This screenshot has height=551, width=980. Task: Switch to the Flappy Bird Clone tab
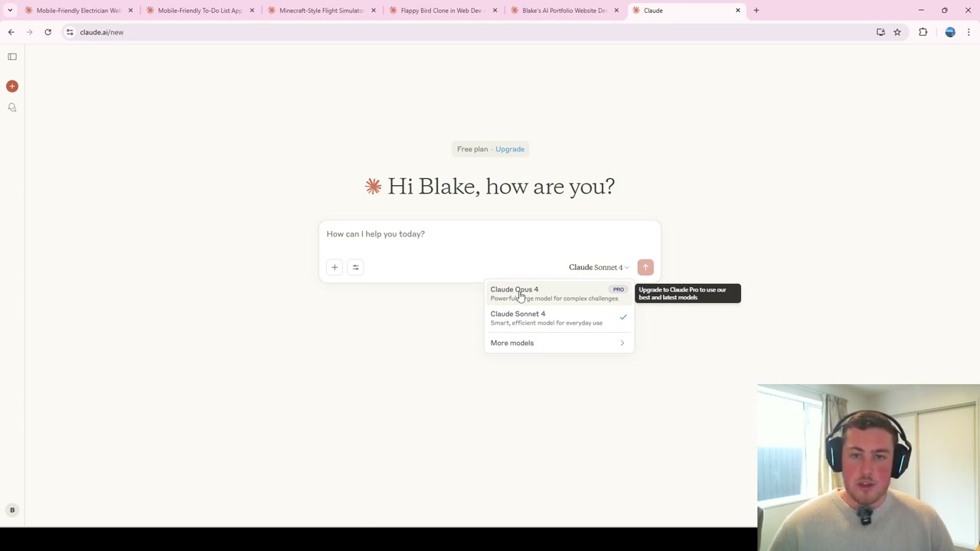[x=443, y=11]
